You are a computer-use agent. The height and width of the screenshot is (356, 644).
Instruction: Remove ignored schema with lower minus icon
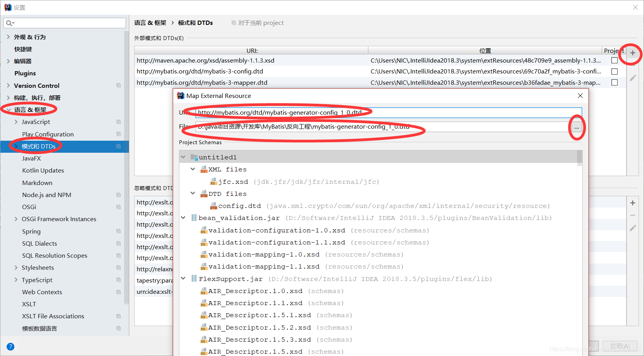tap(633, 215)
